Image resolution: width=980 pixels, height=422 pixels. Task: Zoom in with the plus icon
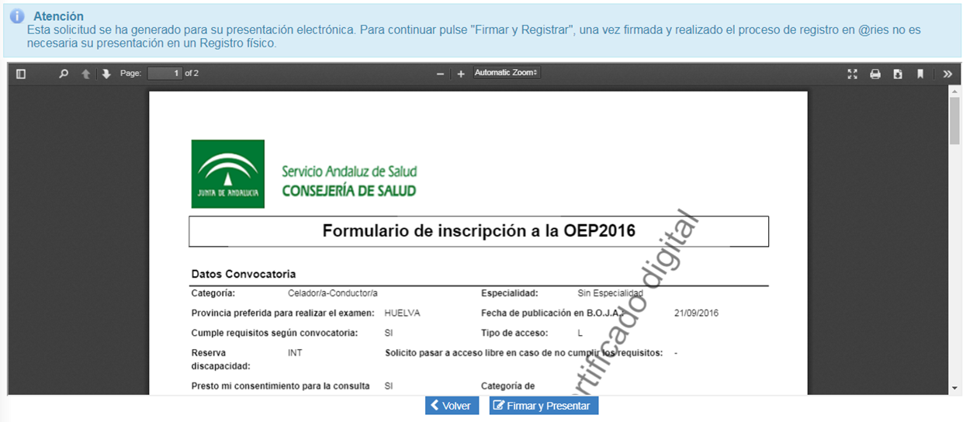tap(461, 74)
